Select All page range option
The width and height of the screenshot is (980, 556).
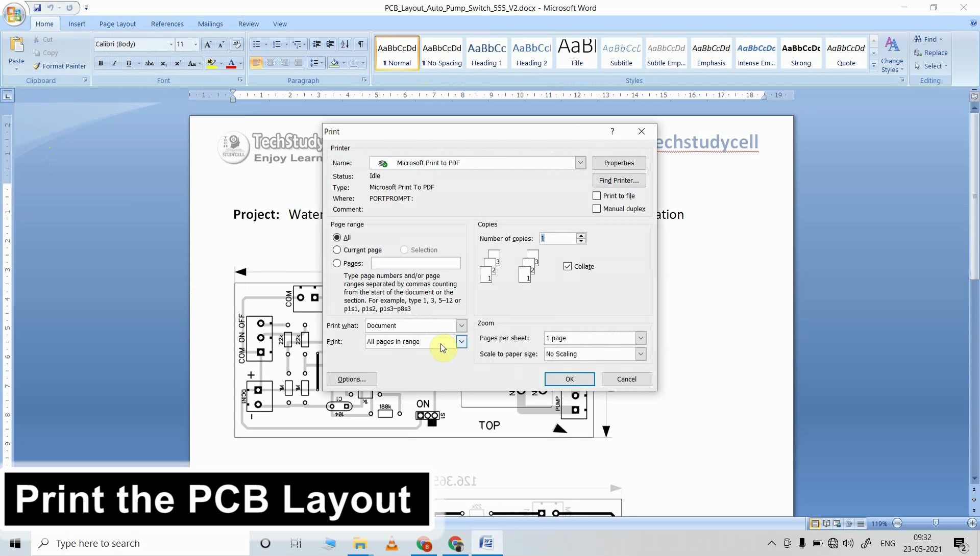(337, 237)
